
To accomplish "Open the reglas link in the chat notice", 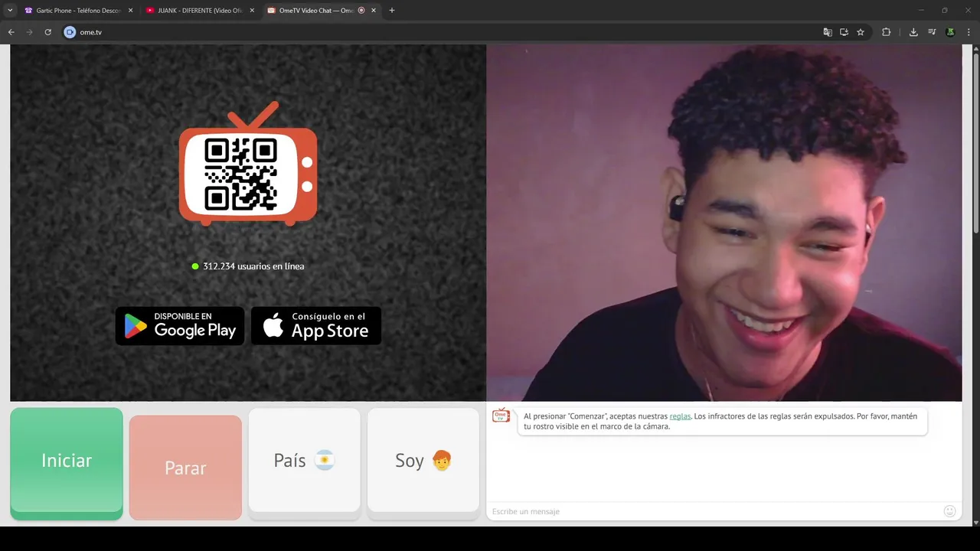I will coord(680,416).
